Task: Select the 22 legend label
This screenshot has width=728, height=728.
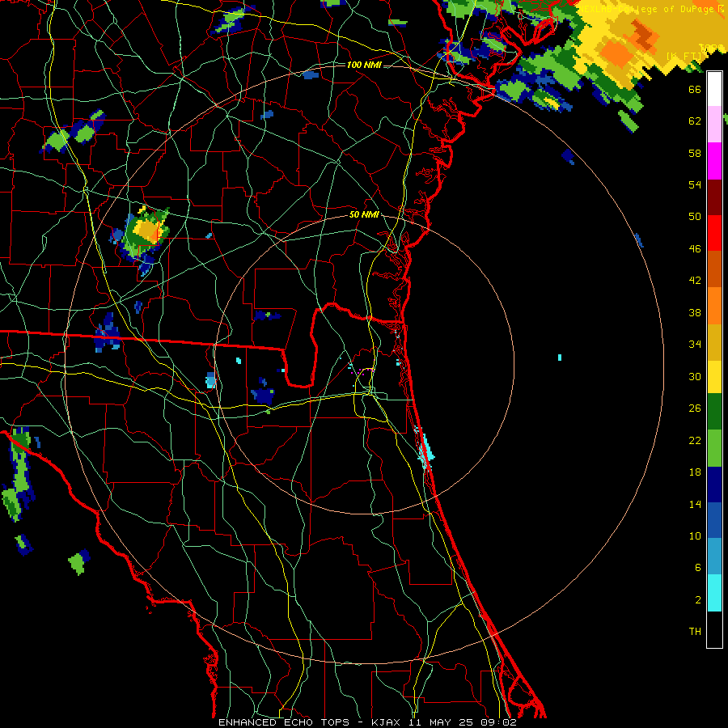Action: coord(695,440)
